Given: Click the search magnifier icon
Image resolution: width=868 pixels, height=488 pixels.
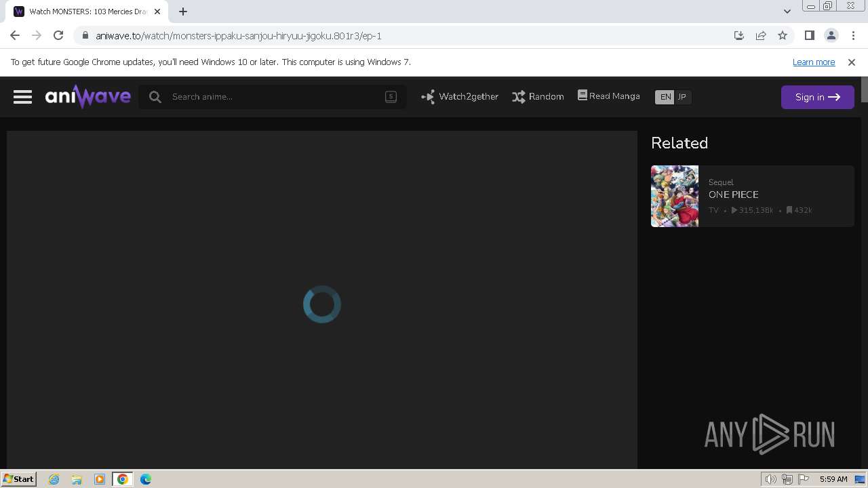Looking at the screenshot, I should (x=155, y=97).
